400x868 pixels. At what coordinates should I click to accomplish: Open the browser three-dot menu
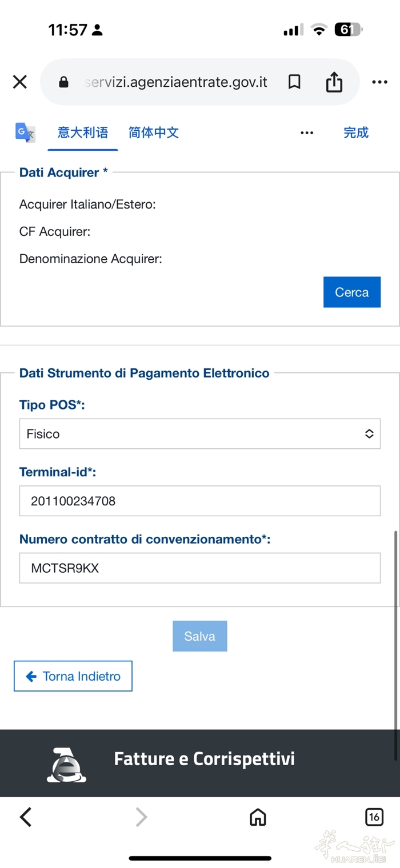(x=379, y=82)
